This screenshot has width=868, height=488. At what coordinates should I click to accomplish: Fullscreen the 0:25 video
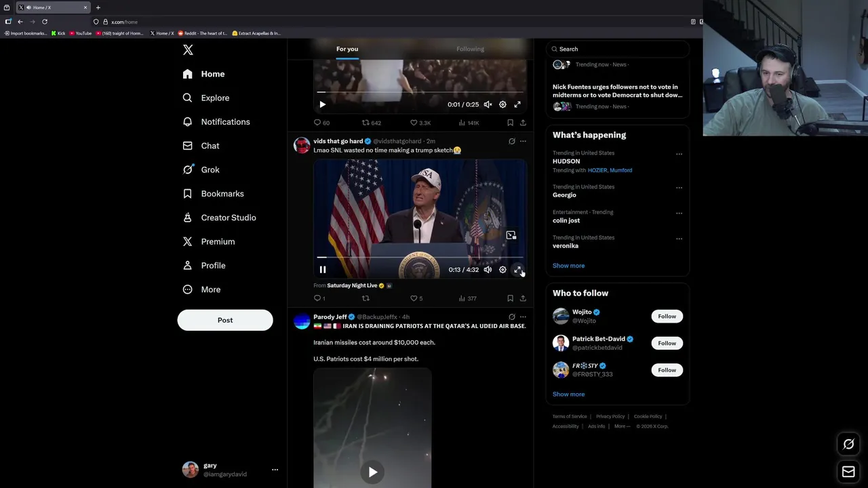pyautogui.click(x=517, y=104)
